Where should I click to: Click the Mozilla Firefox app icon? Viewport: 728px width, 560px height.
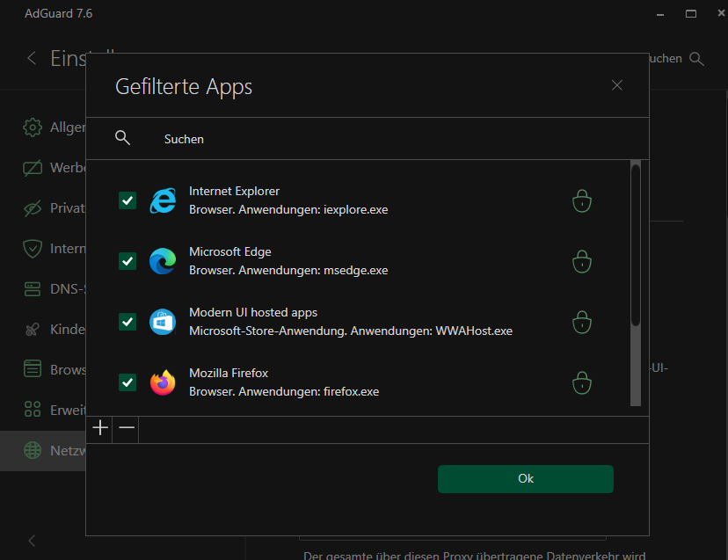click(x=163, y=382)
